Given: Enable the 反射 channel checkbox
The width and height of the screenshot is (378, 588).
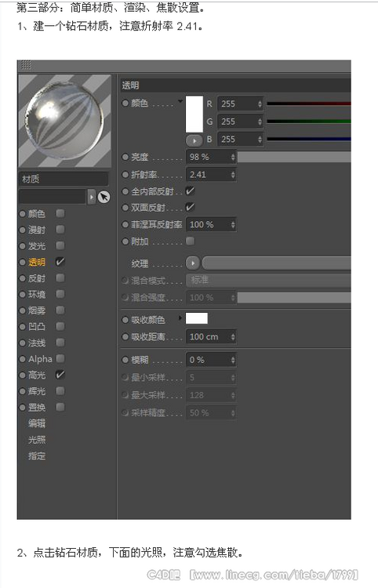Looking at the screenshot, I should click(x=60, y=278).
